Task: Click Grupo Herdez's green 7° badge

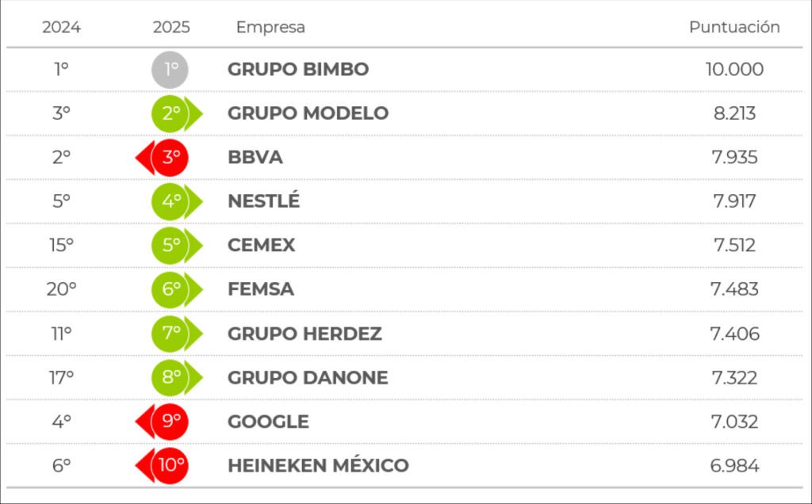Action: tap(172, 334)
